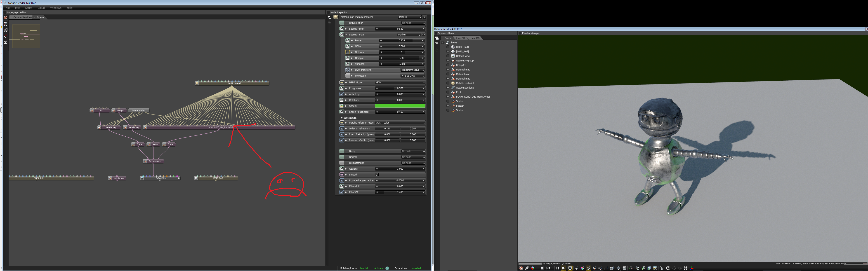Click the auto focus picker icon
Viewport: 868px width, 271px height.
click(577, 268)
